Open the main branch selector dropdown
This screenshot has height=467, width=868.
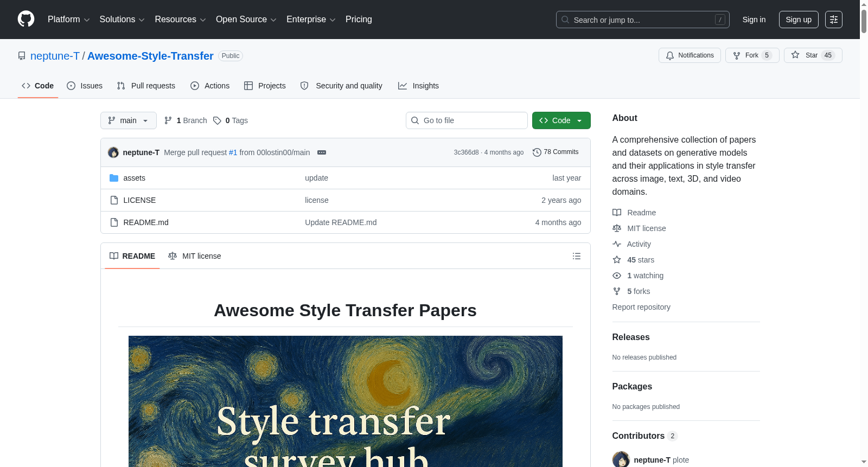click(129, 120)
